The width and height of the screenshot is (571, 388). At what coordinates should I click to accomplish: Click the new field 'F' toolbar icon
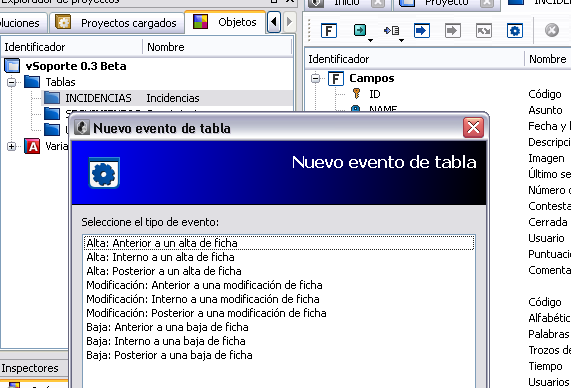tap(329, 31)
